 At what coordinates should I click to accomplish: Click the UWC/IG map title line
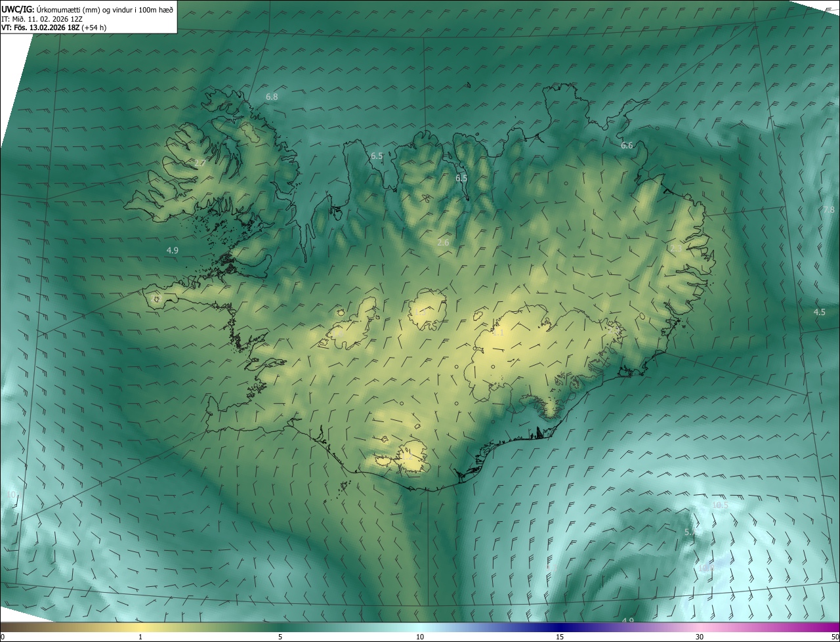[x=87, y=9]
